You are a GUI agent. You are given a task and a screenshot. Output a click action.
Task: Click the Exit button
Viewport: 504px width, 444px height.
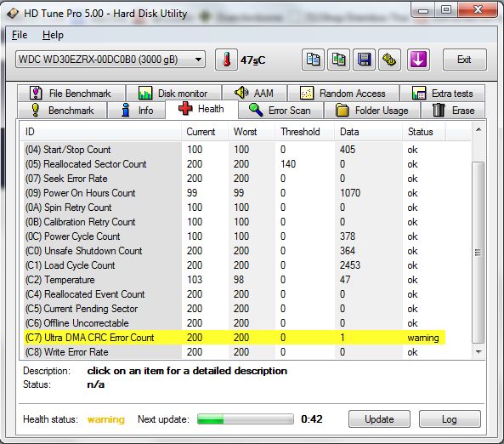coord(464,60)
